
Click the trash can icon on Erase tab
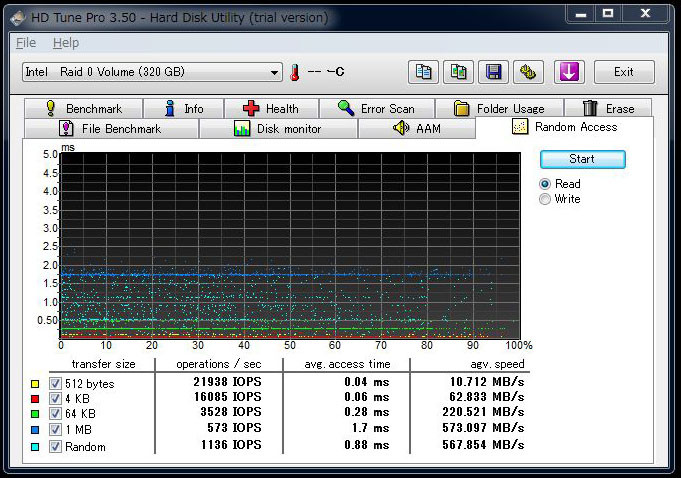[x=590, y=108]
